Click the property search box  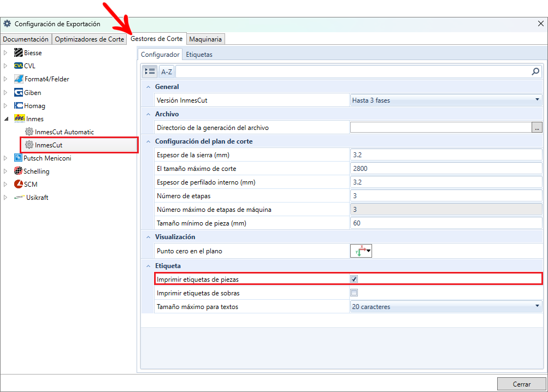tap(353, 72)
